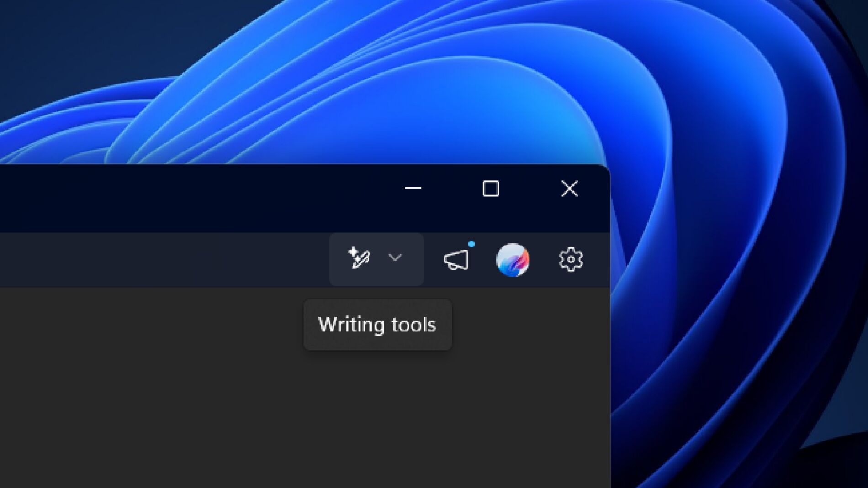Expand the Writing tools dropdown chevron
The width and height of the screenshot is (868, 488).
[395, 258]
